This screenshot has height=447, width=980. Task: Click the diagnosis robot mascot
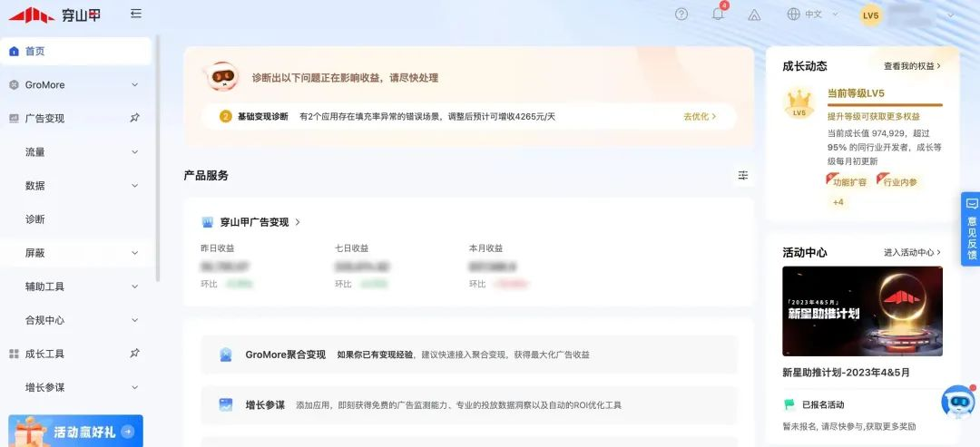(222, 77)
